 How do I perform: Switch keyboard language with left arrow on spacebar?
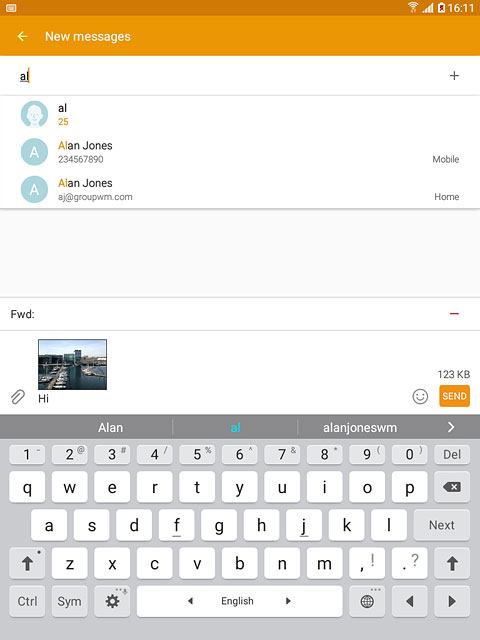click(190, 601)
